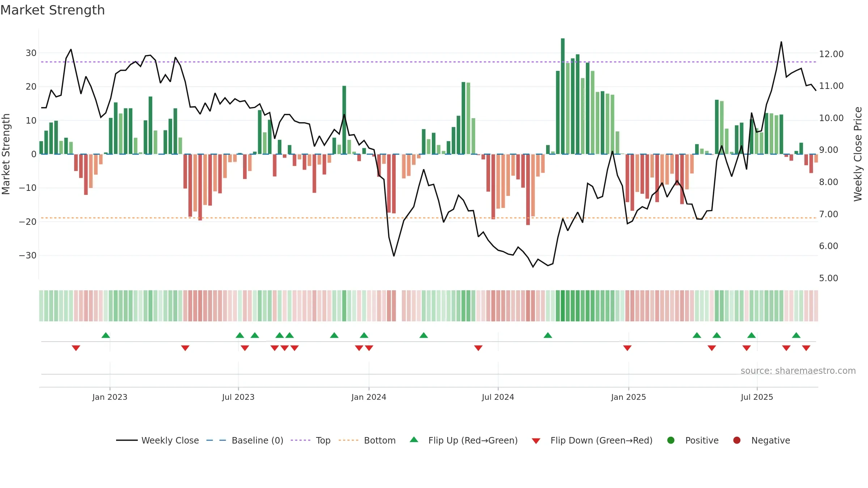Click the red Negative circle in legend
Viewport: 868px width, 488px height.
tap(737, 440)
